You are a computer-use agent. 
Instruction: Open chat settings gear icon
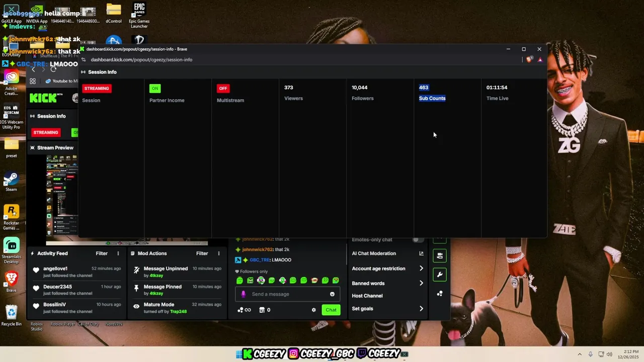point(314,310)
